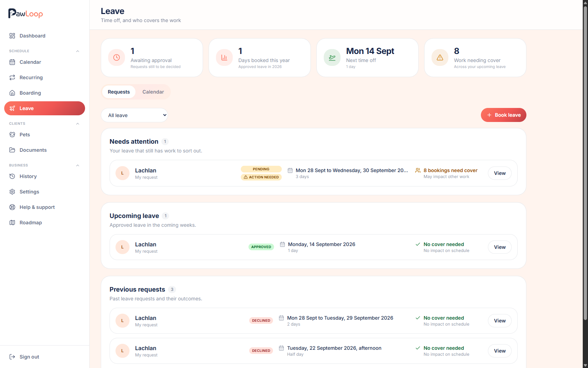Click the Sign out arrow icon
This screenshot has height=368, width=588.
tap(12, 357)
